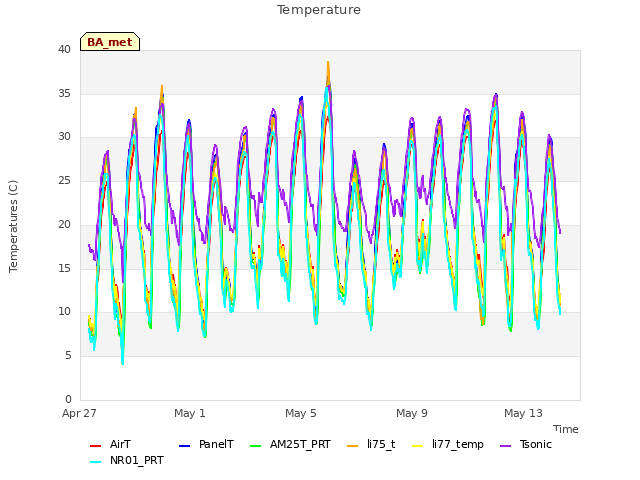Viewport: 640px width, 480px height.
Task: Click the 25 y-axis tick label
Action: 64,180
